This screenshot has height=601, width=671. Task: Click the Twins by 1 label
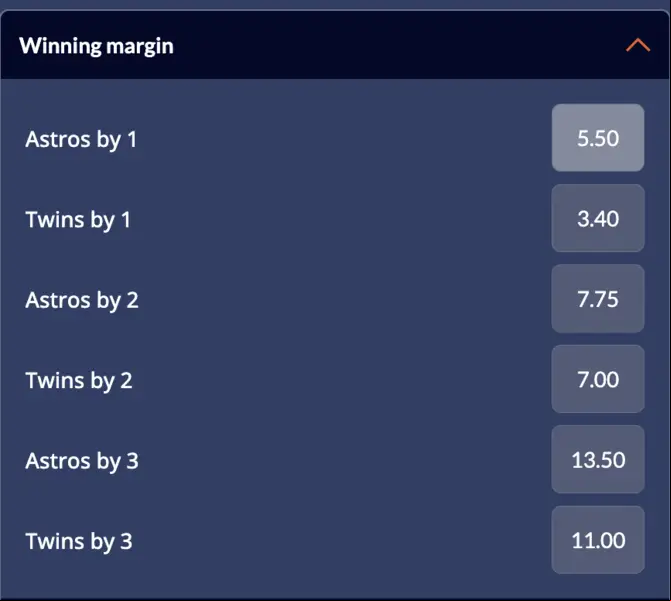point(78,220)
